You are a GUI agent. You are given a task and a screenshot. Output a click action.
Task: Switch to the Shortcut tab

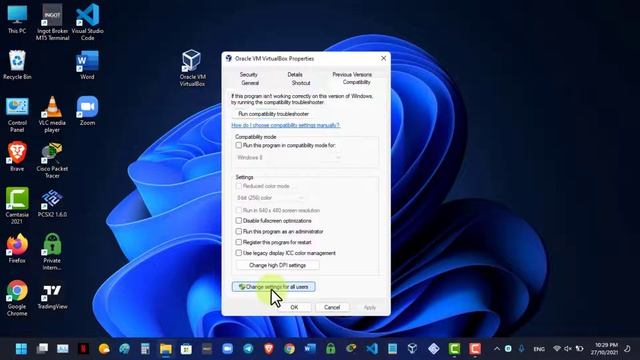point(301,83)
